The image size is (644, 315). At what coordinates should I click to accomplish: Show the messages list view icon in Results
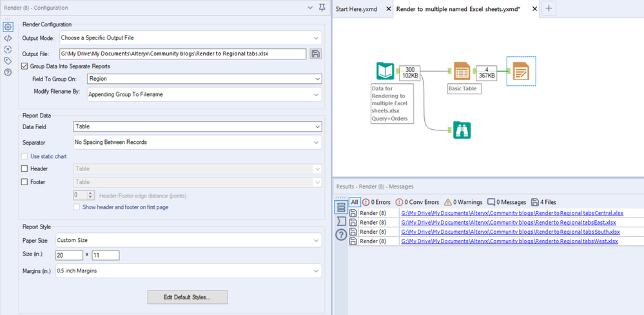(341, 207)
